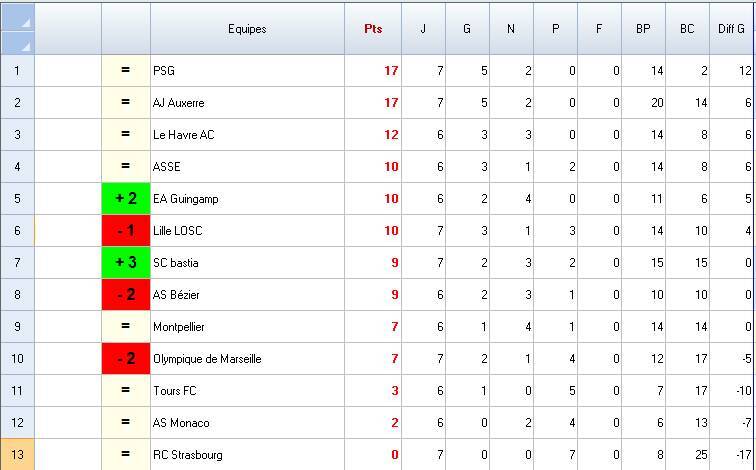
Task: Select row header number 6
Action: (18, 231)
